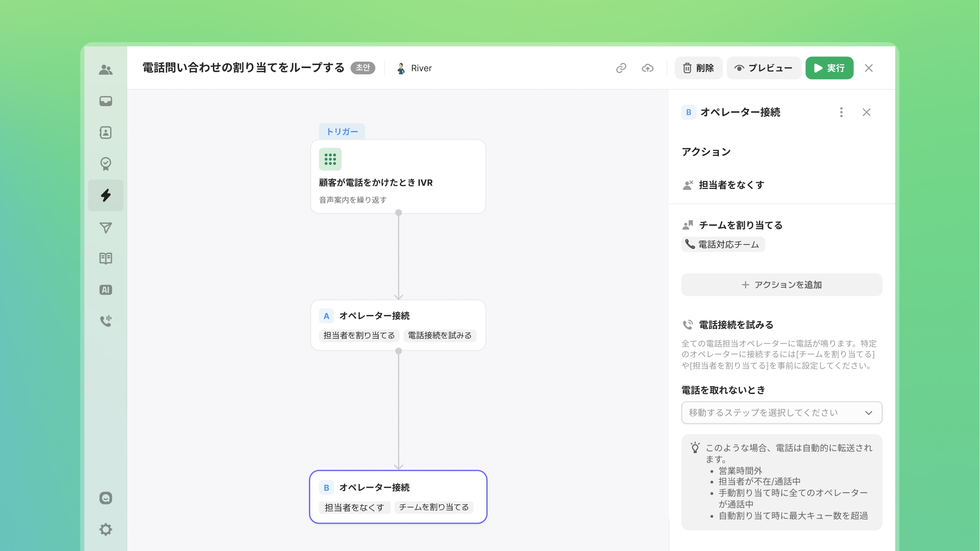
Task: Open the knowledge book icon
Action: [106, 258]
